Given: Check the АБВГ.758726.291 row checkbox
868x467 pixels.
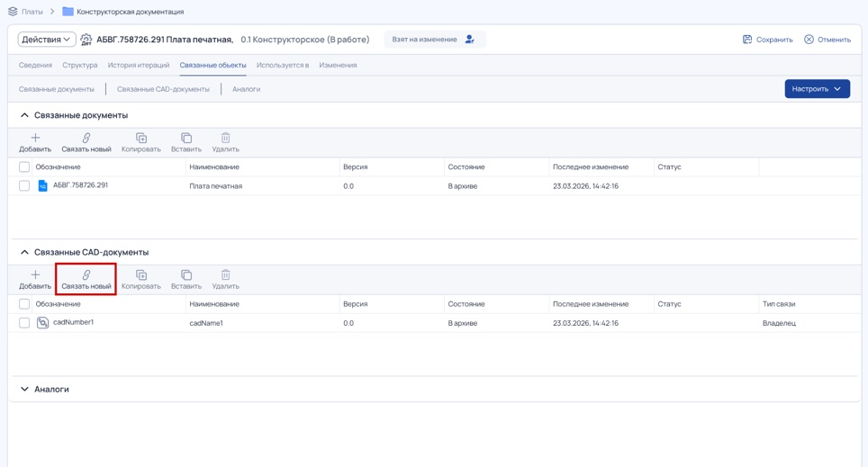Looking at the screenshot, I should pyautogui.click(x=24, y=186).
